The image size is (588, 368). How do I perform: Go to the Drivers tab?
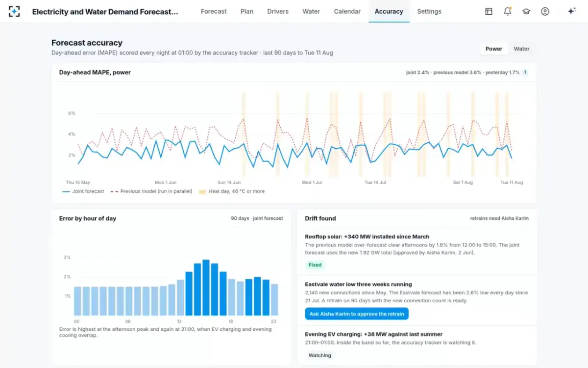(278, 11)
